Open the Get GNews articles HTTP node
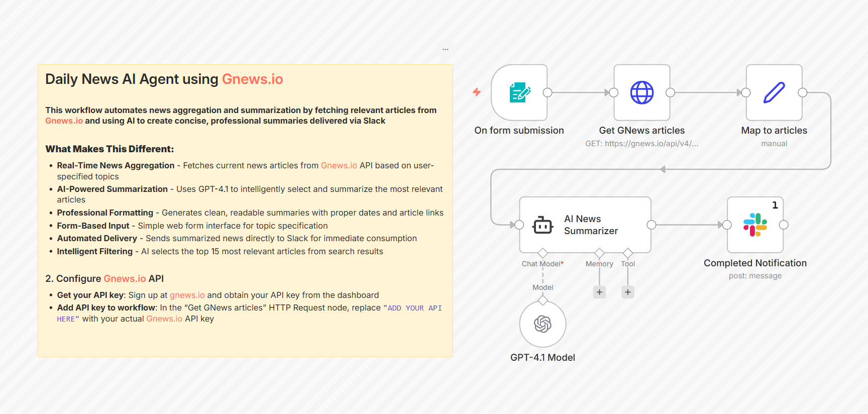 pyautogui.click(x=642, y=92)
